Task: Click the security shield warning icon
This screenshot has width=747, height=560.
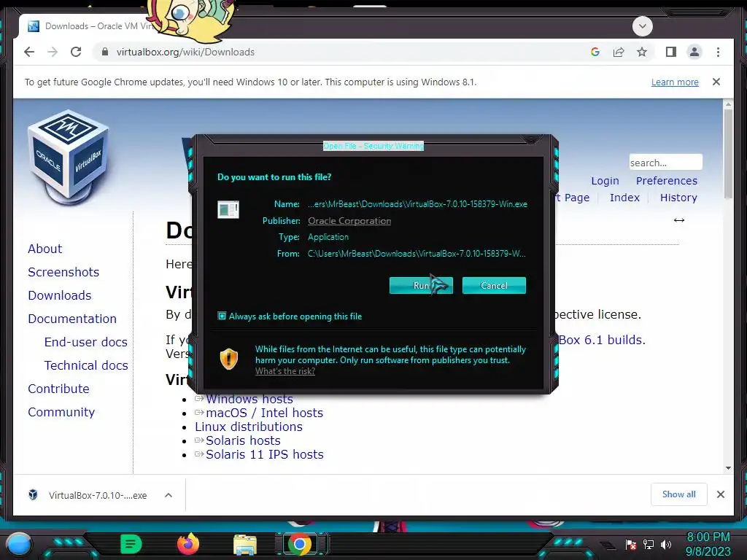Action: pos(228,359)
